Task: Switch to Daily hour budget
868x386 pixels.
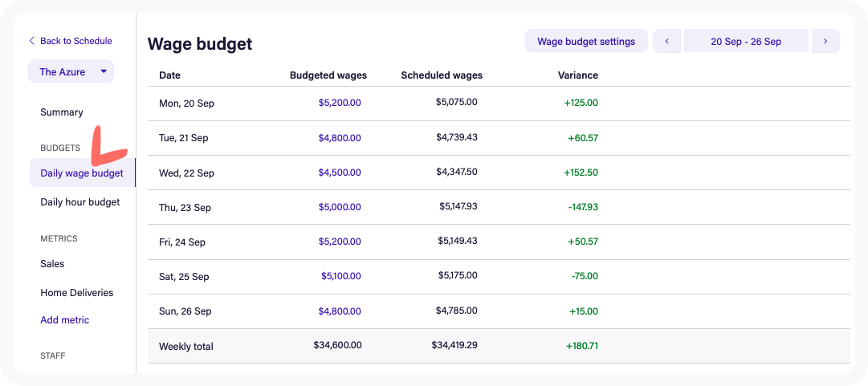Action: click(x=80, y=202)
